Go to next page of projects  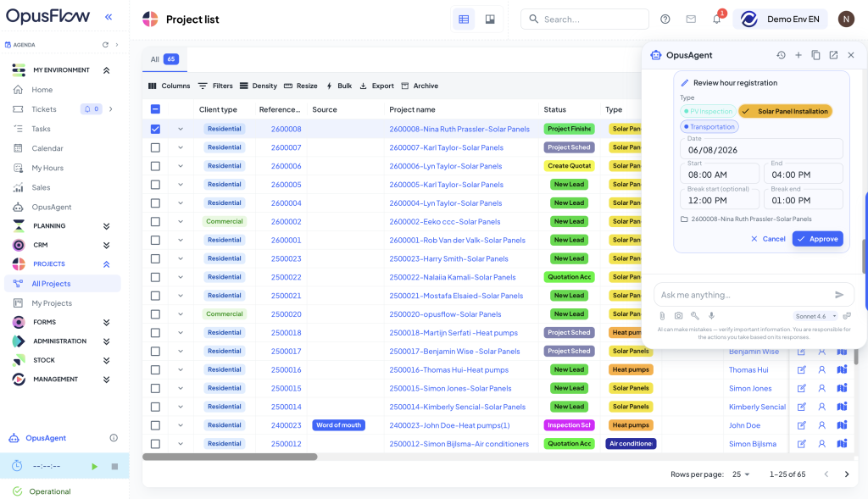pos(847,474)
